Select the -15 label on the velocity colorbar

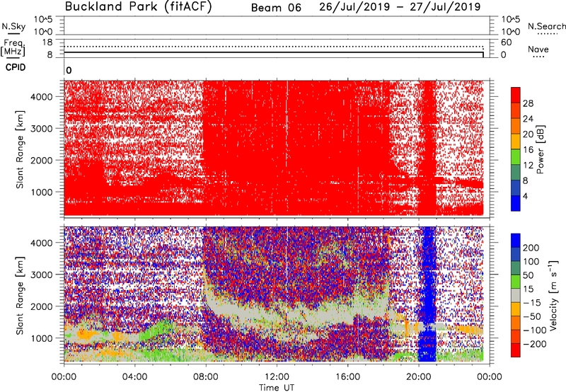[x=532, y=303]
